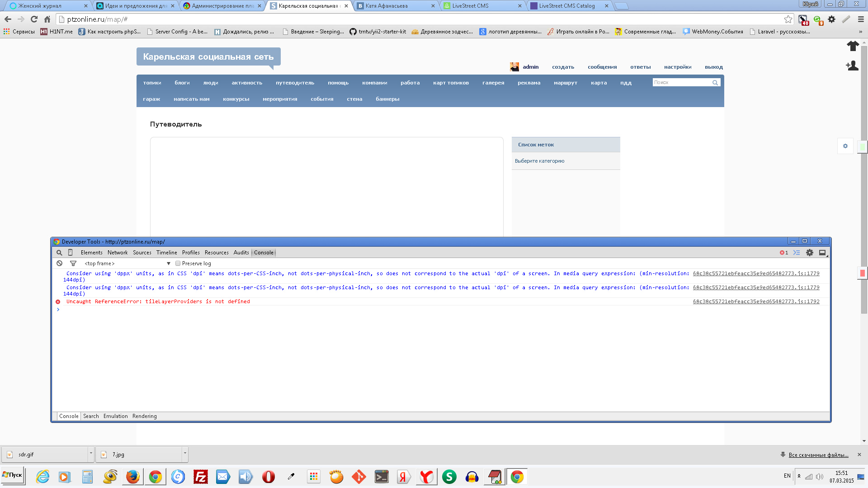
Task: Bookmark this page with the star icon
Action: point(788,19)
